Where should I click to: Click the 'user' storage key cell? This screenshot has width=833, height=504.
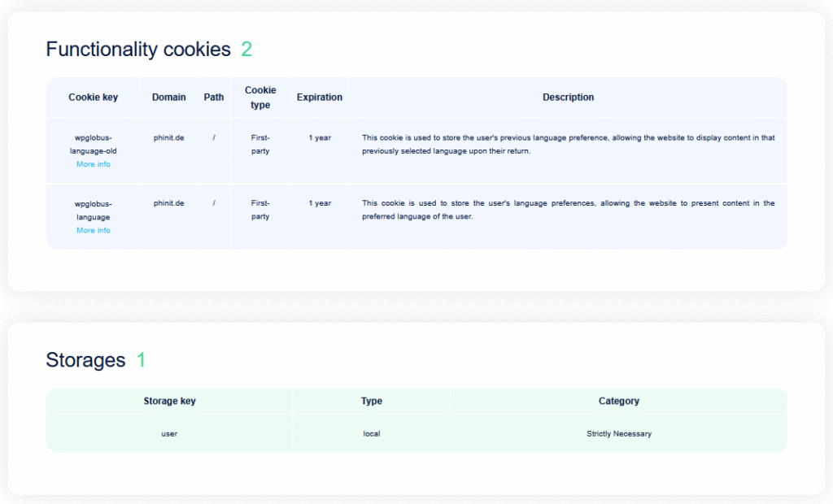point(169,434)
